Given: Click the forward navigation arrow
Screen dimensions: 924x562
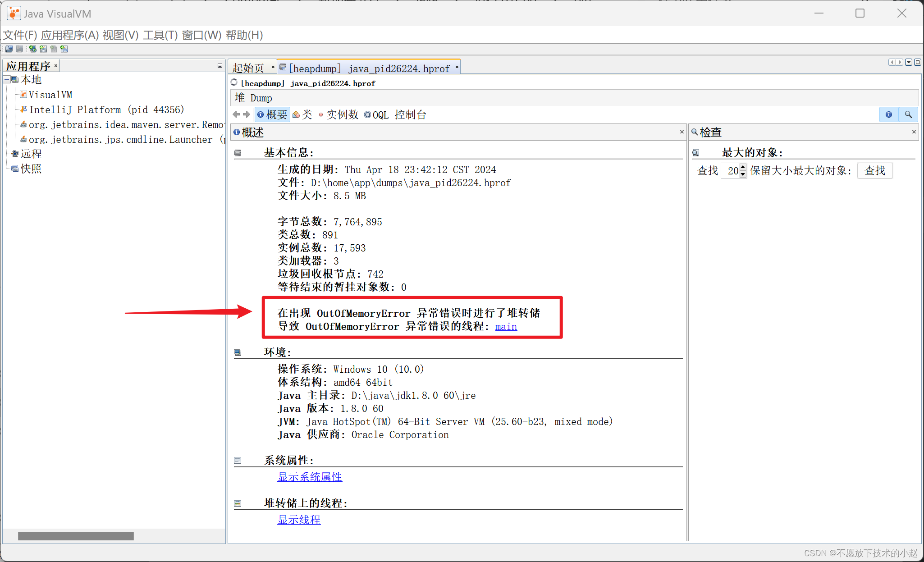Looking at the screenshot, I should (246, 114).
